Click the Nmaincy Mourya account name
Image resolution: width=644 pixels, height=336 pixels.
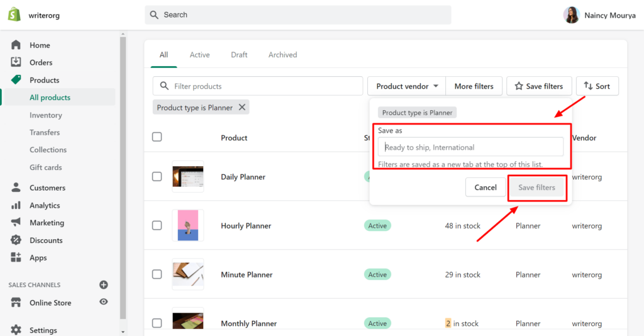click(610, 15)
